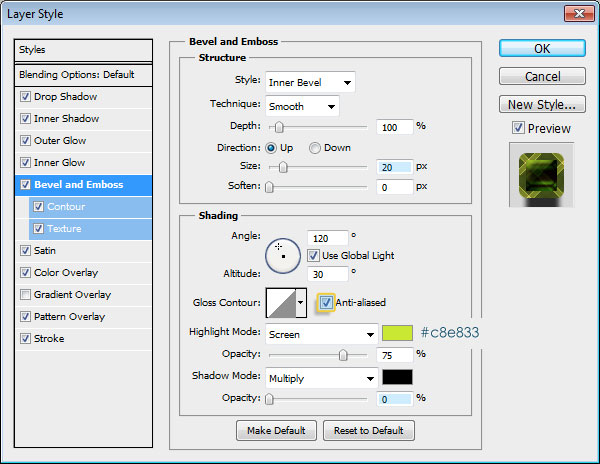Click the Reset to Default button

point(369,430)
